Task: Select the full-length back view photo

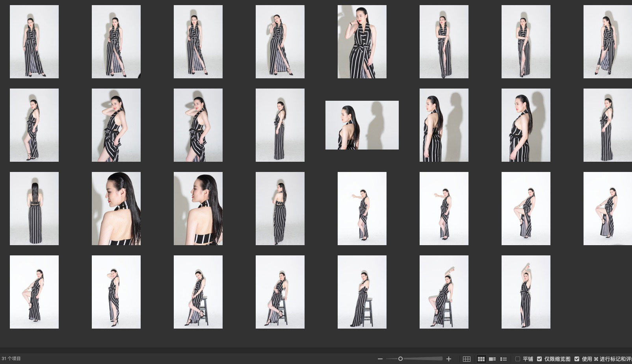Action: (34, 209)
